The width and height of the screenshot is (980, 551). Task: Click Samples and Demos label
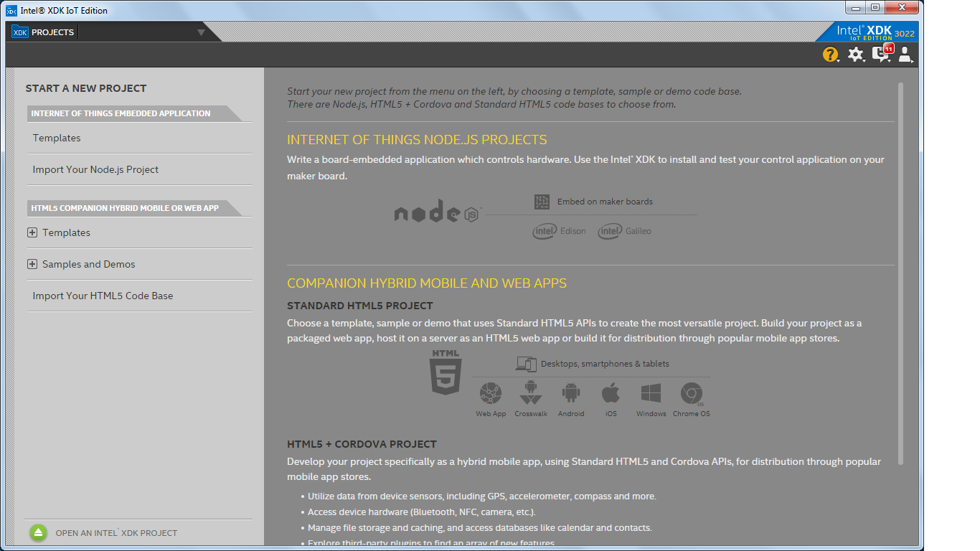tap(89, 264)
